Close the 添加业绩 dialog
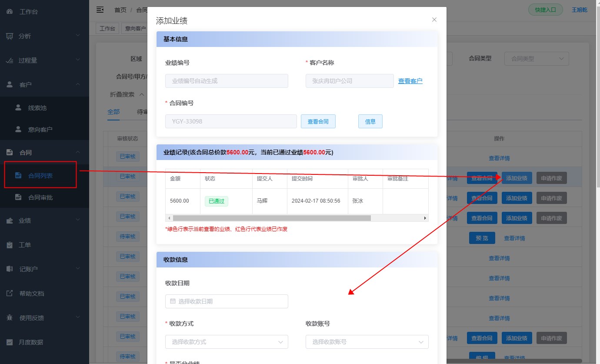Viewport: 600px width, 364px height. (434, 20)
